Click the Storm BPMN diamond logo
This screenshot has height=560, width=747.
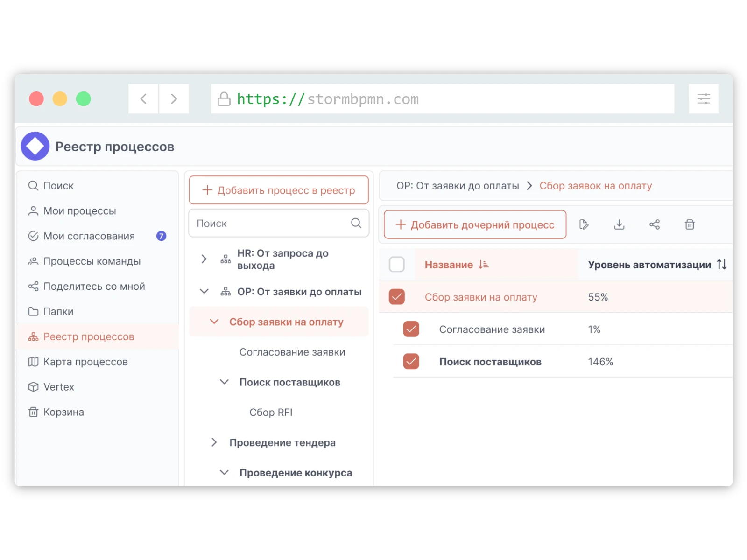(x=35, y=146)
